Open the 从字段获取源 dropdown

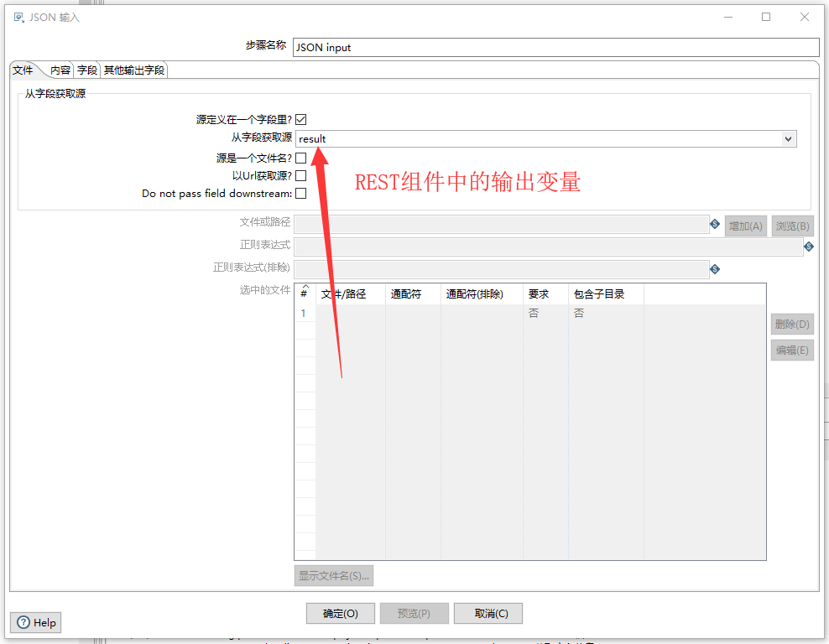click(790, 138)
